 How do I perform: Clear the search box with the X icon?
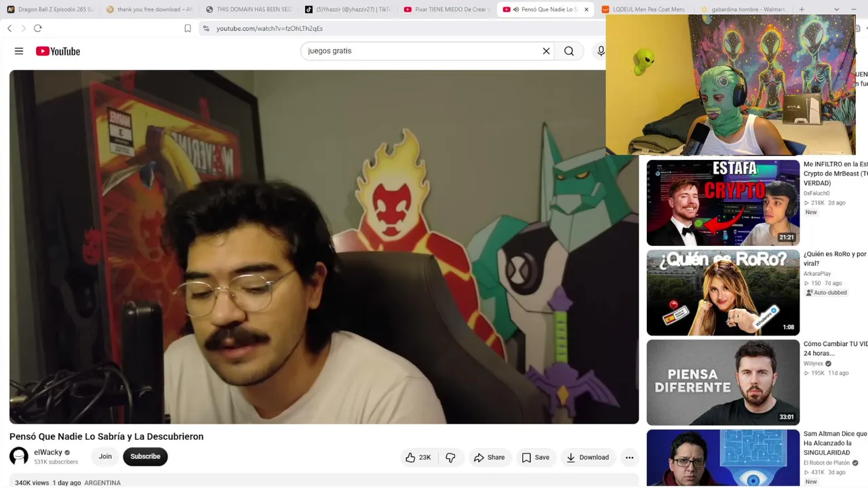tap(546, 51)
